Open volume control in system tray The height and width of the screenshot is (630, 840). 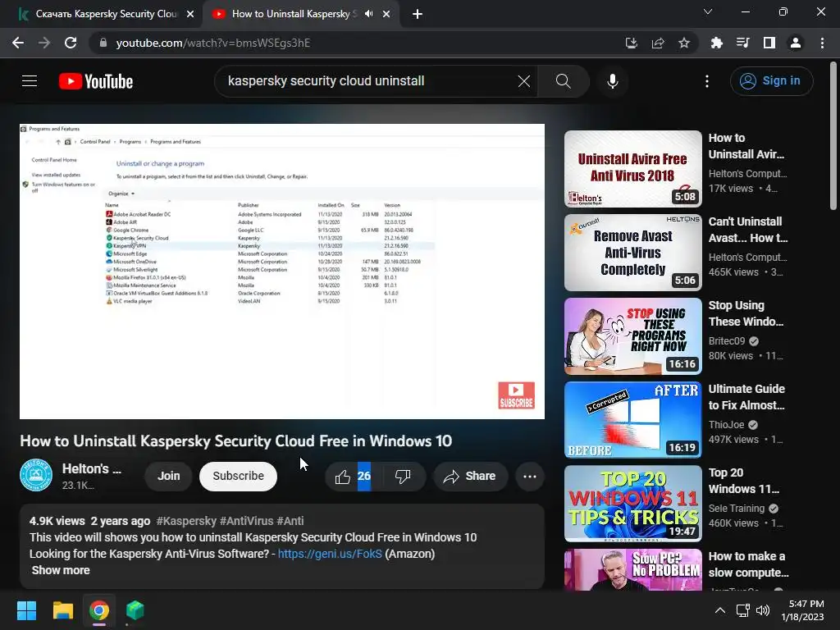click(x=763, y=610)
